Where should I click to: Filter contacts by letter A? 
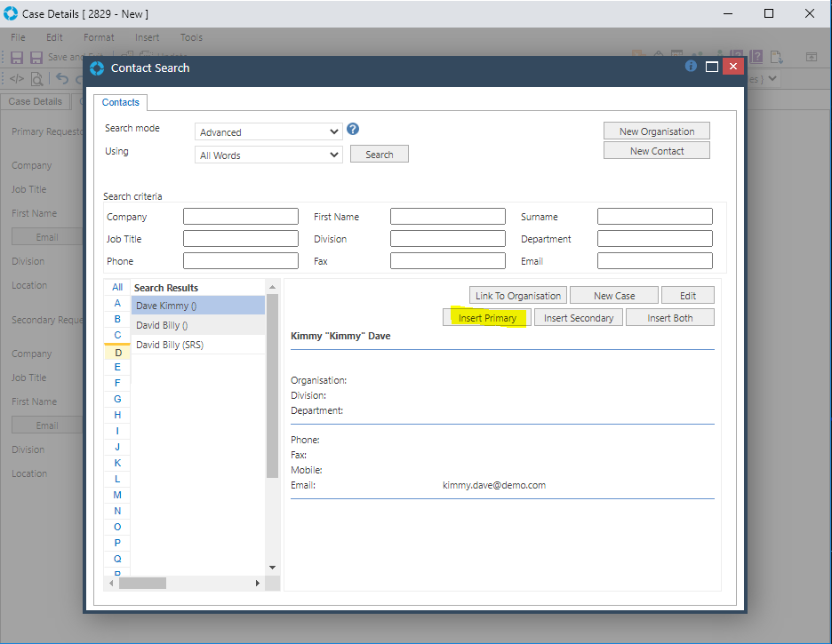click(x=117, y=303)
